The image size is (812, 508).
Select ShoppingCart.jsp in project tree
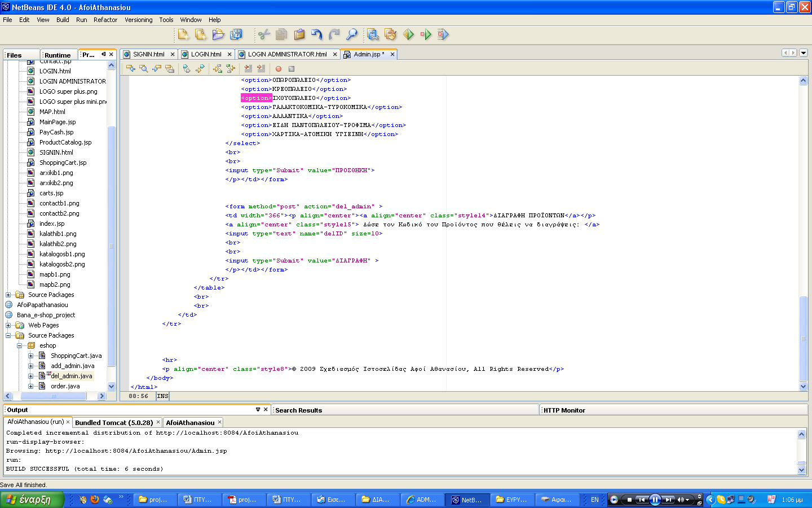[63, 163]
